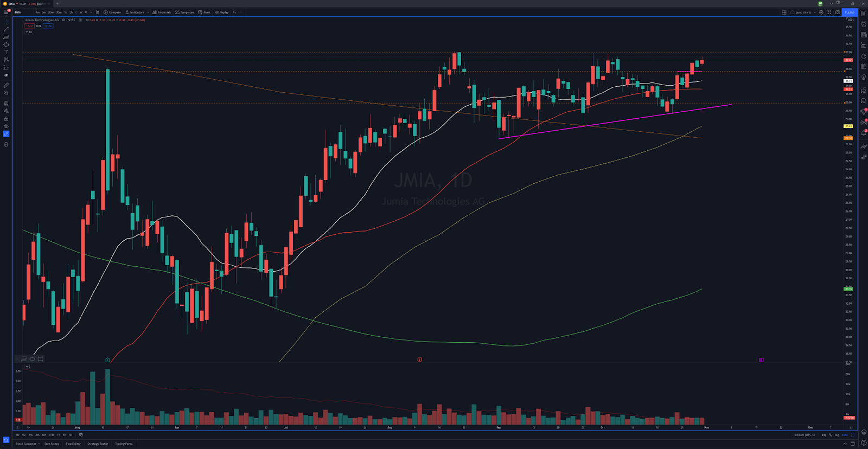Viewport: 868px width, 449px height.
Task: Click the red earnings marker on time axis
Action: coord(419,360)
